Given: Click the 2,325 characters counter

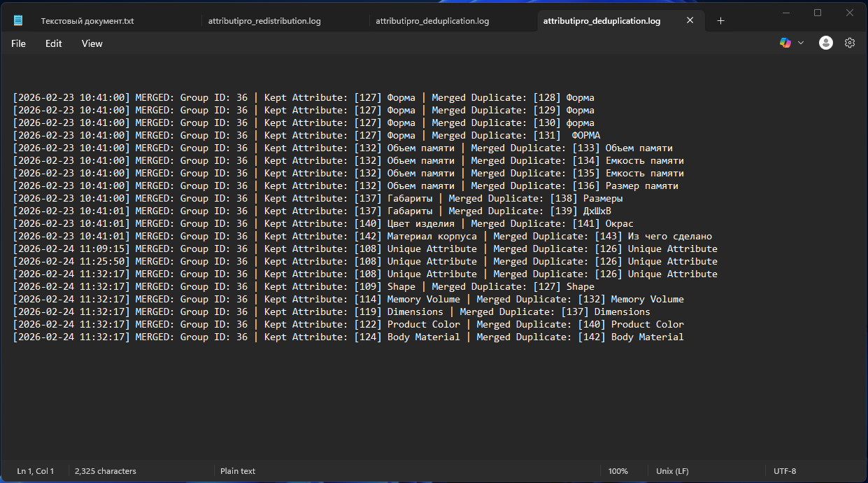Looking at the screenshot, I should click(105, 470).
